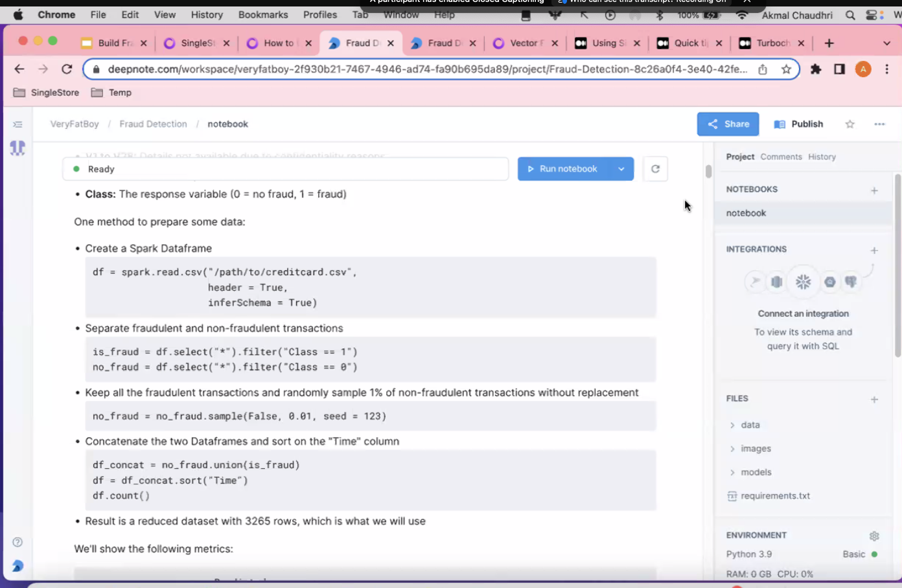The width and height of the screenshot is (902, 588).
Task: Add a file using Files plus icon
Action: pos(874,400)
